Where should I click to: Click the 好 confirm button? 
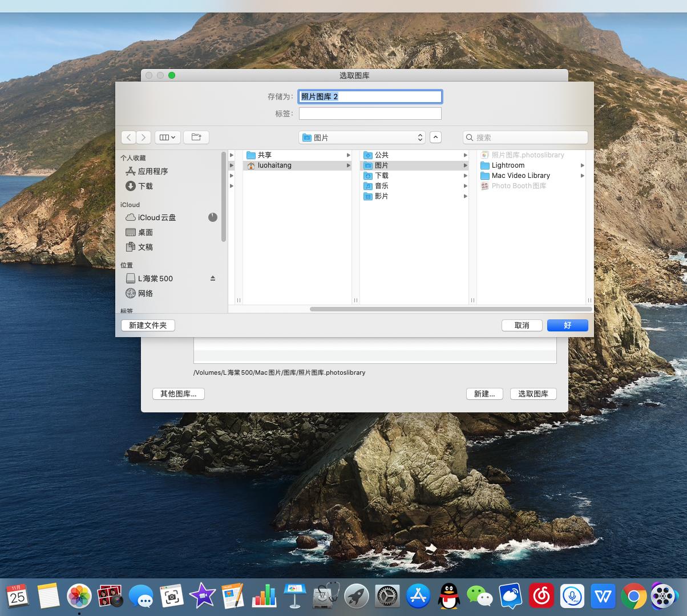[567, 325]
